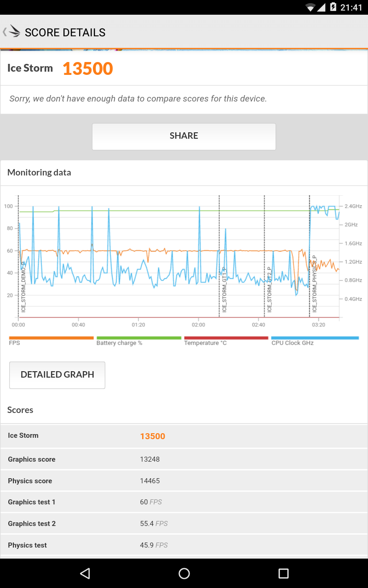The width and height of the screenshot is (368, 588).
Task: Tap the ICE_STORM_DEMO_P timeline marker
Action: pyautogui.click(x=23, y=287)
